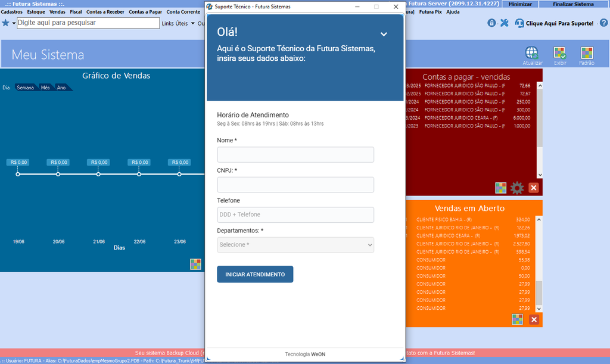
Task: Click the 2.527,80 value in Vendas em Aberto
Action: coord(521,244)
